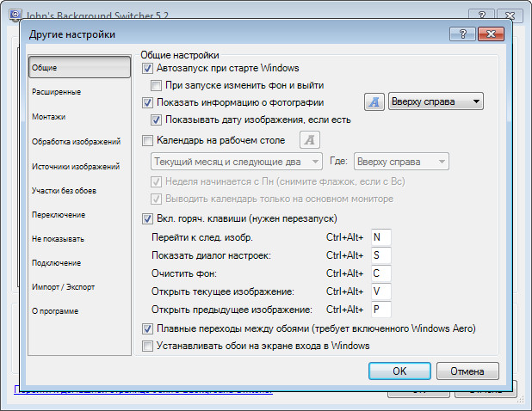532x411 pixels.
Task: Toggle Неделя начинается с Пн checkbox
Action: point(156,181)
